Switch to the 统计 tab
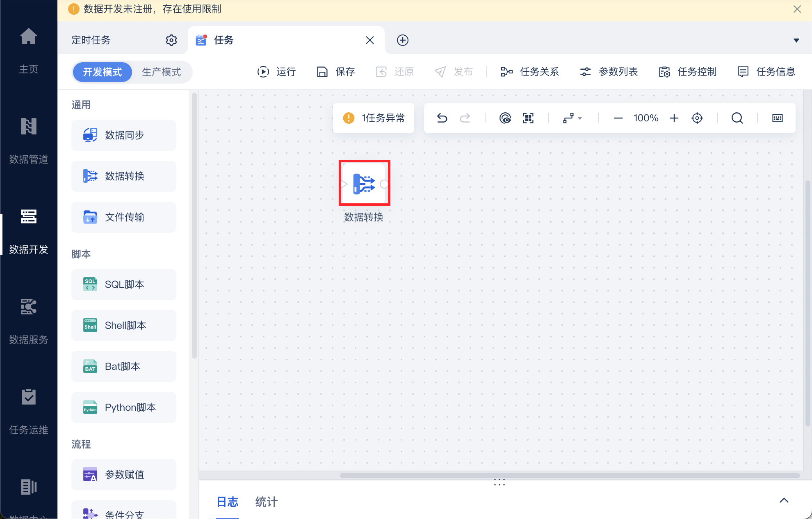812x519 pixels. [266, 502]
